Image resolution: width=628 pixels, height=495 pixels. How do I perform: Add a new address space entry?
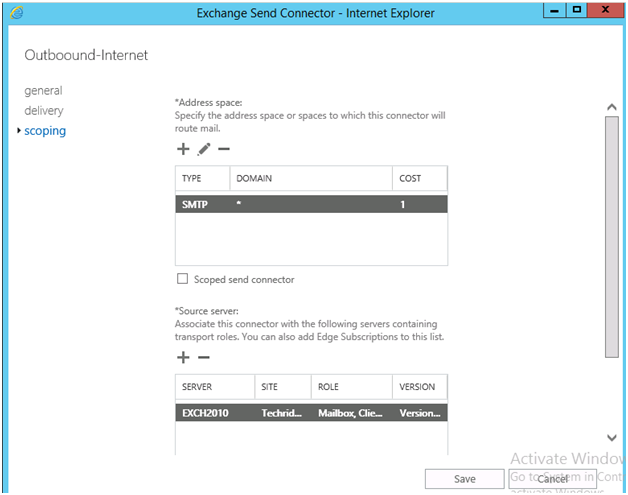pos(183,149)
